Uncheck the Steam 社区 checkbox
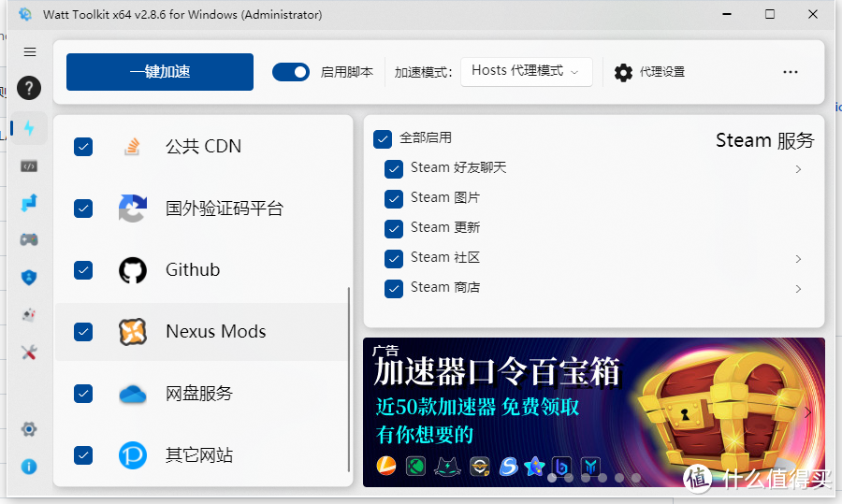The width and height of the screenshot is (842, 504). [x=394, y=259]
